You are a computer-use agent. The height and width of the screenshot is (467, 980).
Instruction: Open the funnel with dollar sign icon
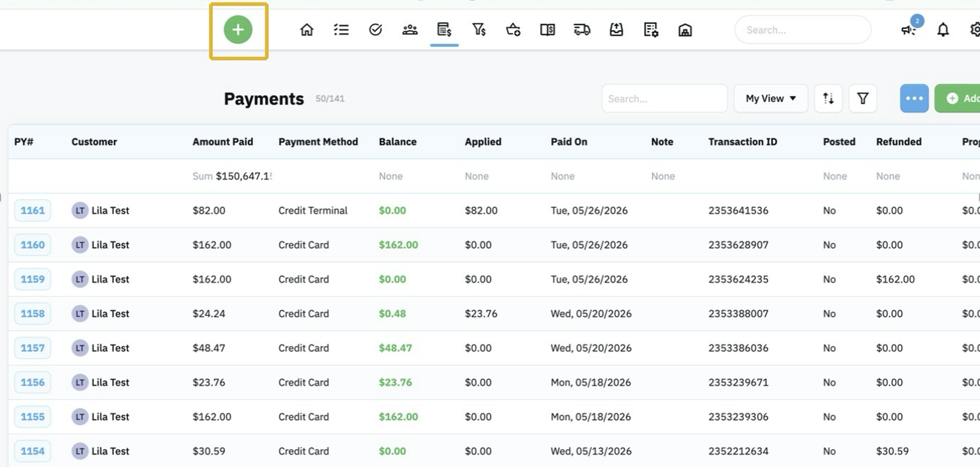479,30
